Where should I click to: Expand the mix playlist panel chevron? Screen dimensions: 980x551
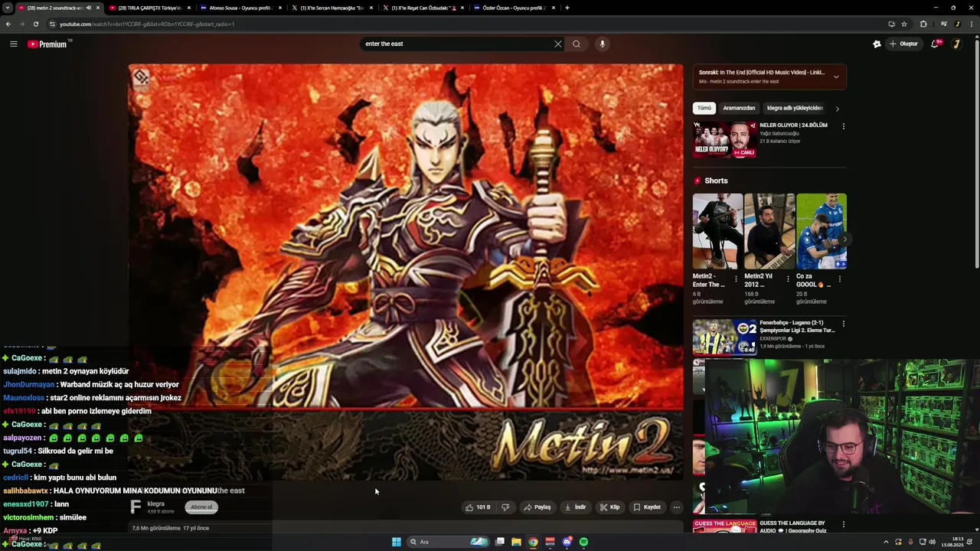click(x=836, y=77)
